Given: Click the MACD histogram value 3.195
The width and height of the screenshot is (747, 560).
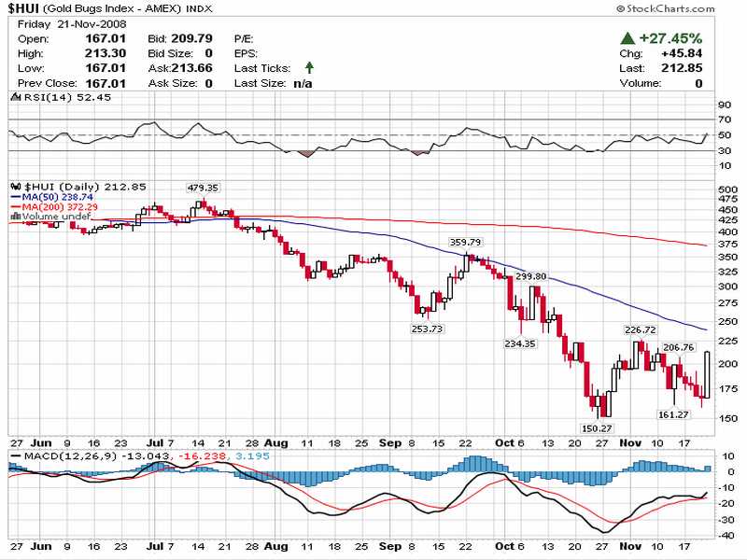Looking at the screenshot, I should coord(252,456).
